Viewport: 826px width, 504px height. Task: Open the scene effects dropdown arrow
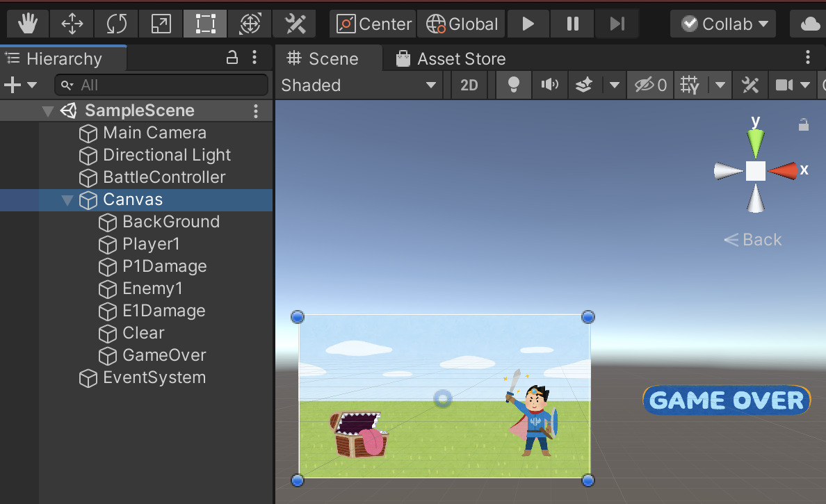tap(614, 86)
